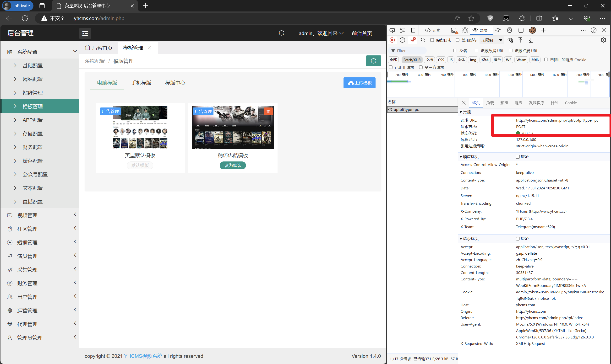Open the DevTools application panel icon

coord(521,30)
